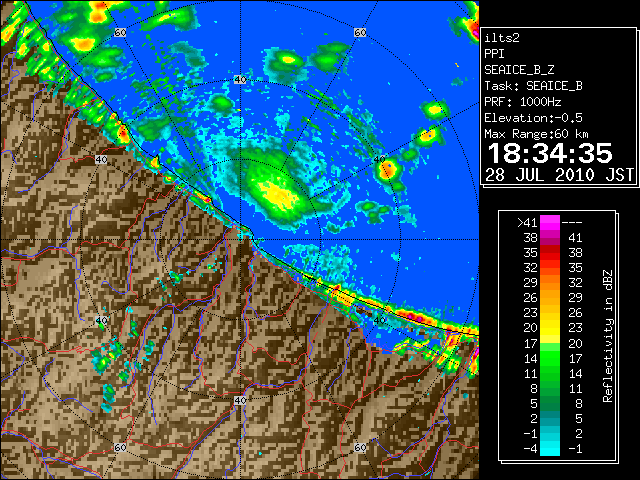Select the dark green 8 dBZ swatch

[550, 388]
